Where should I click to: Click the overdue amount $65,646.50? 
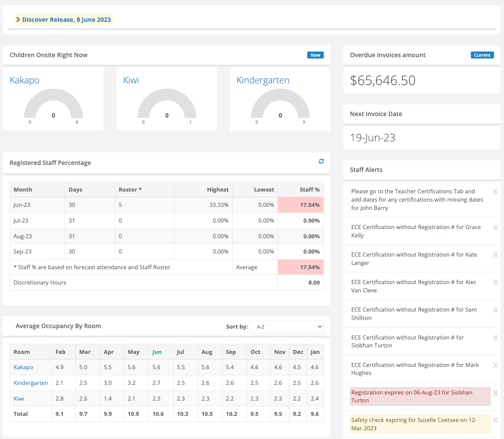pos(383,80)
